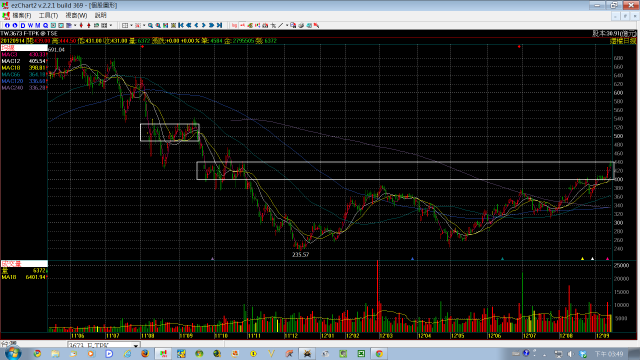Viewport: 640px width, 360px height.
Task: Open the 視窗(W) menu
Action: (x=76, y=15)
